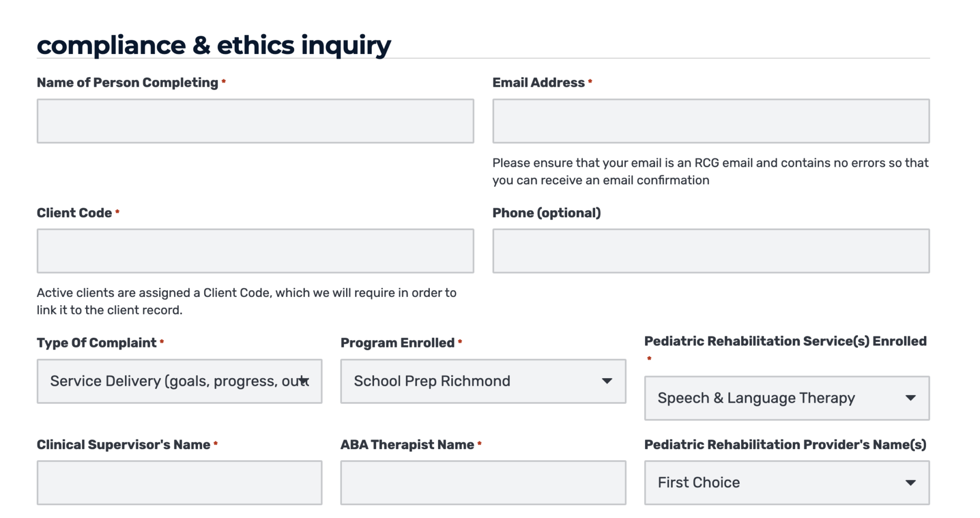Screen dimensions: 980x518
Task: Click into the Client Code field
Action: [x=255, y=251]
